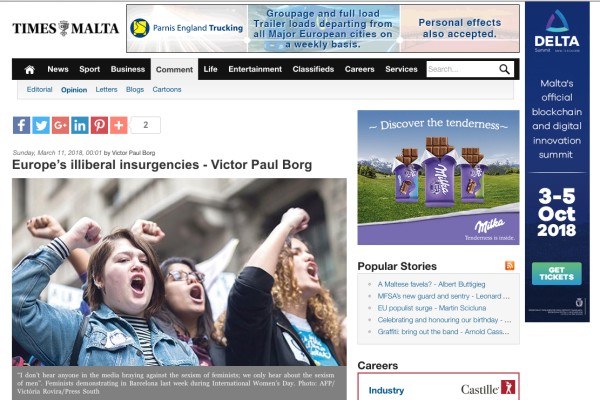Click Get Tickets on Delta Summit ad

557,273
